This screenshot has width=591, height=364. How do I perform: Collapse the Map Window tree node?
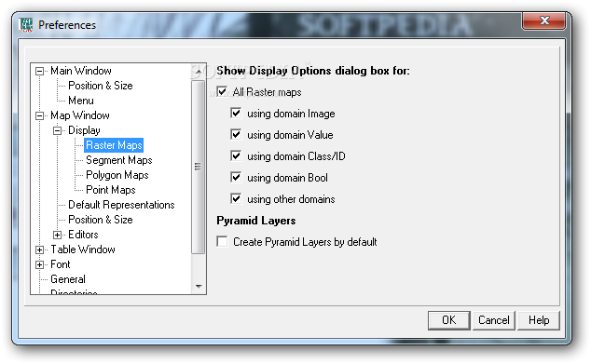tap(39, 116)
